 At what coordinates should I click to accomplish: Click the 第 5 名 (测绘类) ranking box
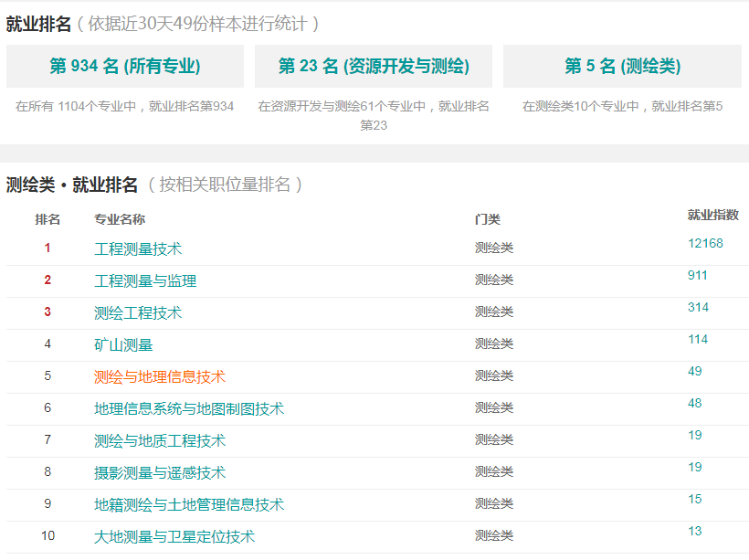click(x=622, y=66)
